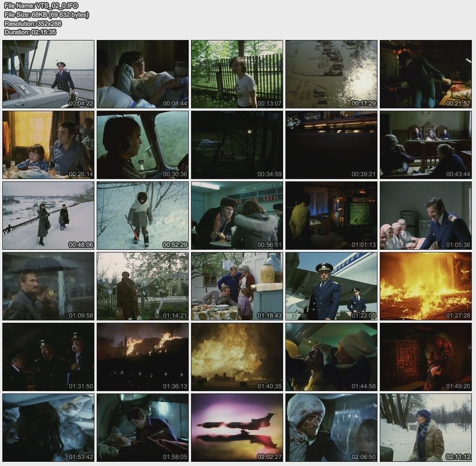Select the frame at 00:08:44
Screen dimensions: 476x466
[143, 74]
